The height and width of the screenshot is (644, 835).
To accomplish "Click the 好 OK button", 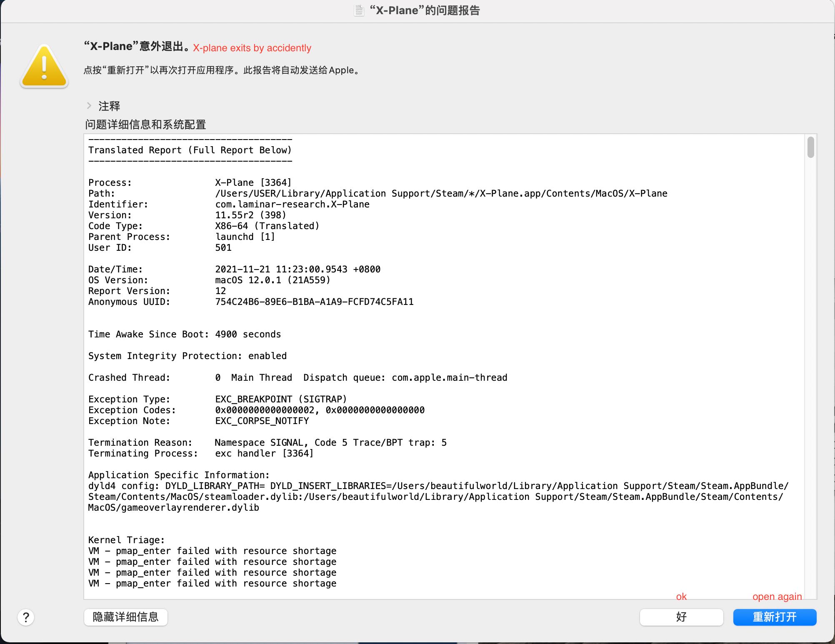I will tap(681, 617).
